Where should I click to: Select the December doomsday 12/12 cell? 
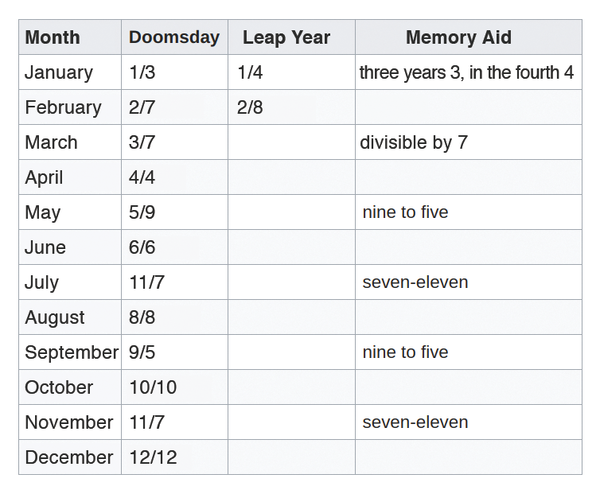(151, 457)
